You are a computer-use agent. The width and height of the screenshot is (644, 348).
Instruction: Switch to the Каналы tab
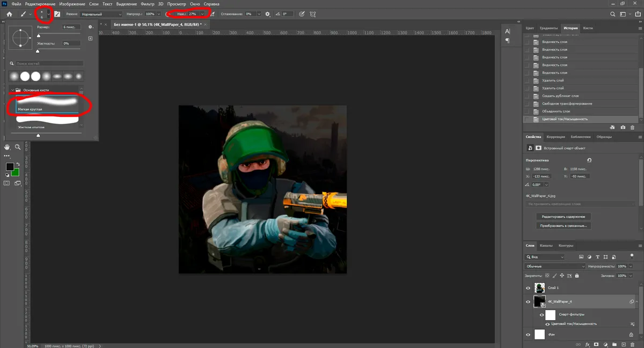[x=546, y=246]
